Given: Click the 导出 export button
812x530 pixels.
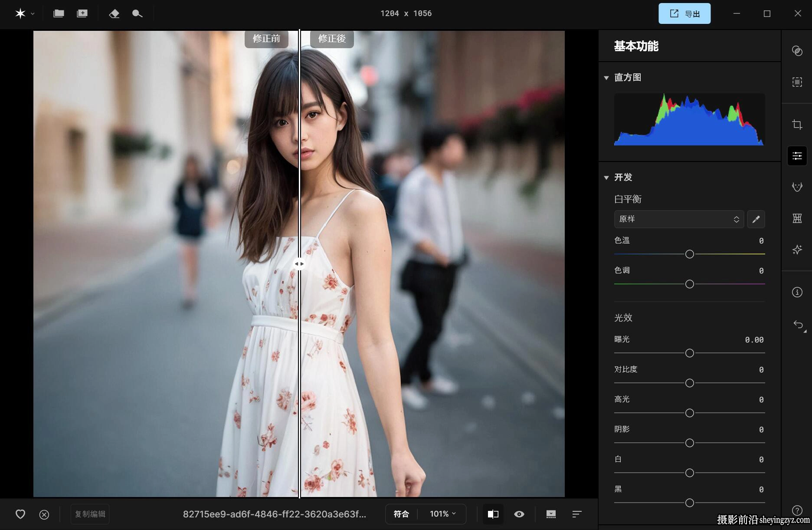Looking at the screenshot, I should point(684,13).
